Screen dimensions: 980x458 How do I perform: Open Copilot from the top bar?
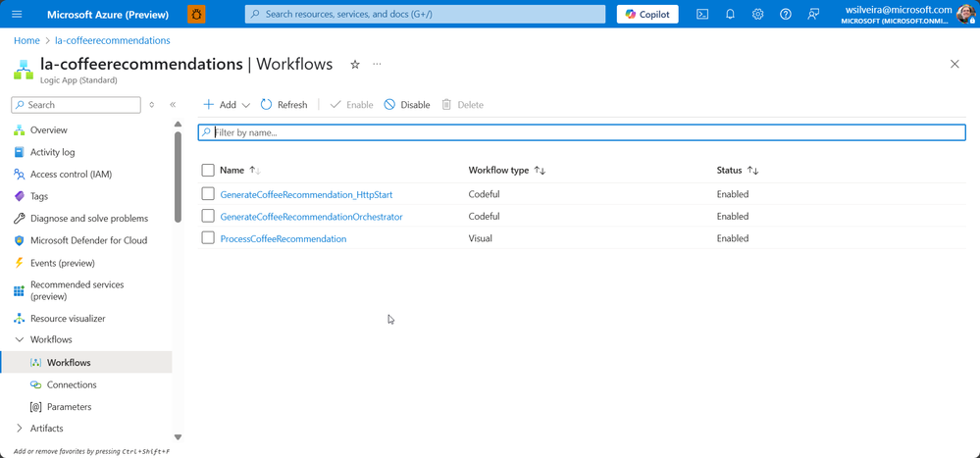647,15
